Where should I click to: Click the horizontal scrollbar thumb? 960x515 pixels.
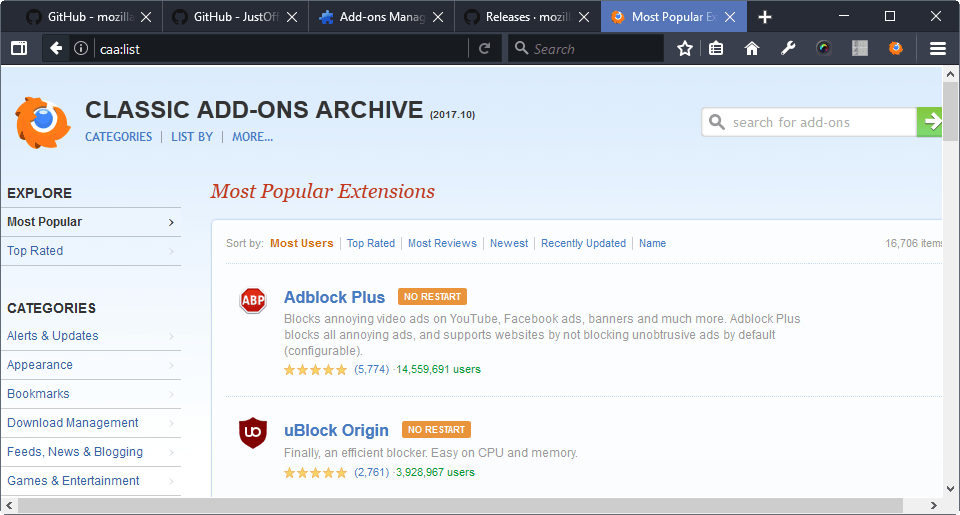460,506
